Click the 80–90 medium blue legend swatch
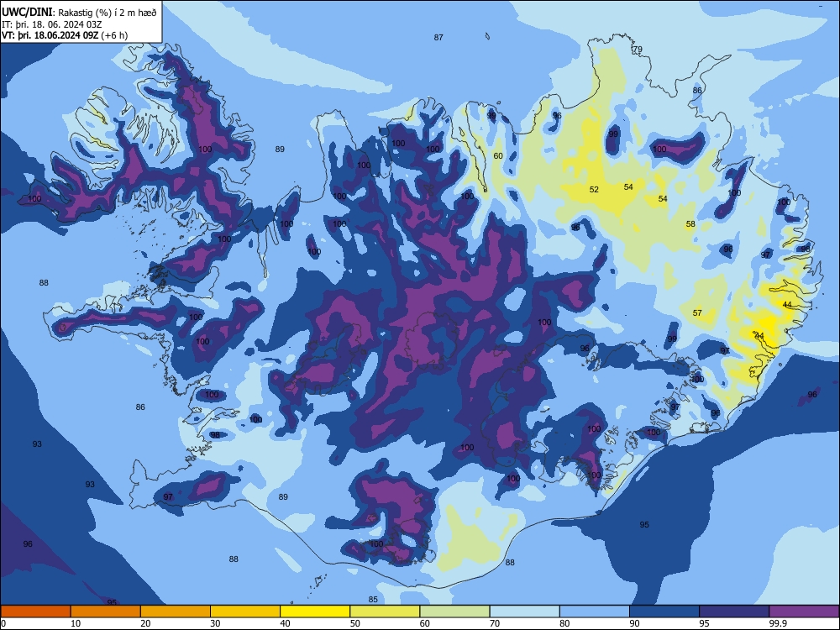Image resolution: width=840 pixels, height=630 pixels. (x=595, y=612)
